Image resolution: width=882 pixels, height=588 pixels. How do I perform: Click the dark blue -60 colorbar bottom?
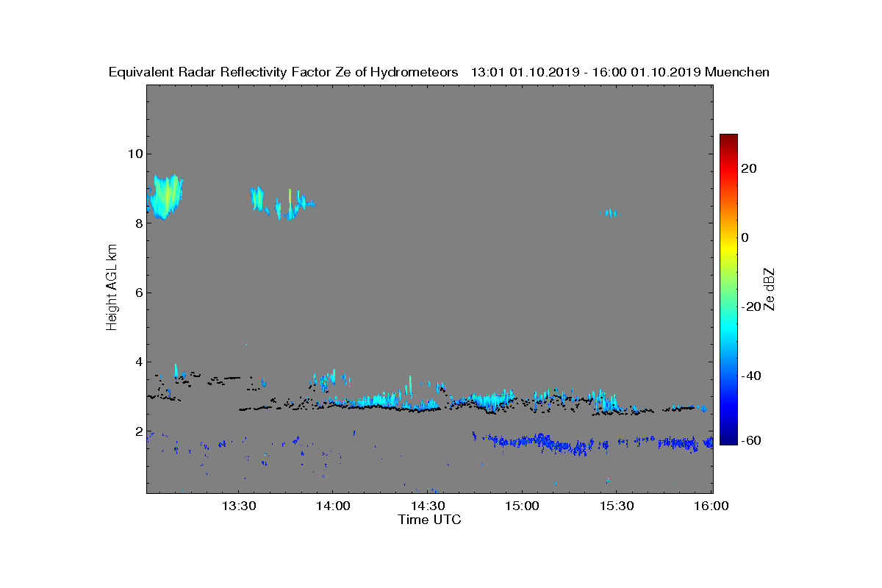pos(728,440)
